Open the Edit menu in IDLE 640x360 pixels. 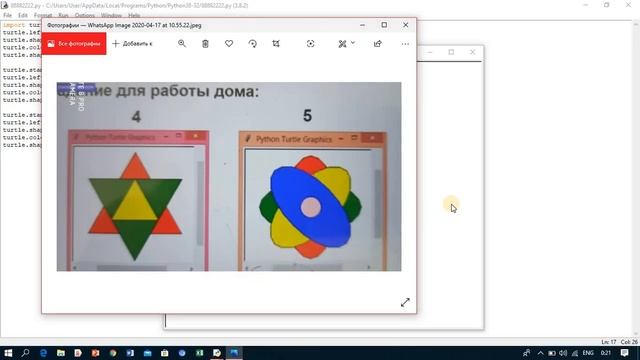coord(23,16)
